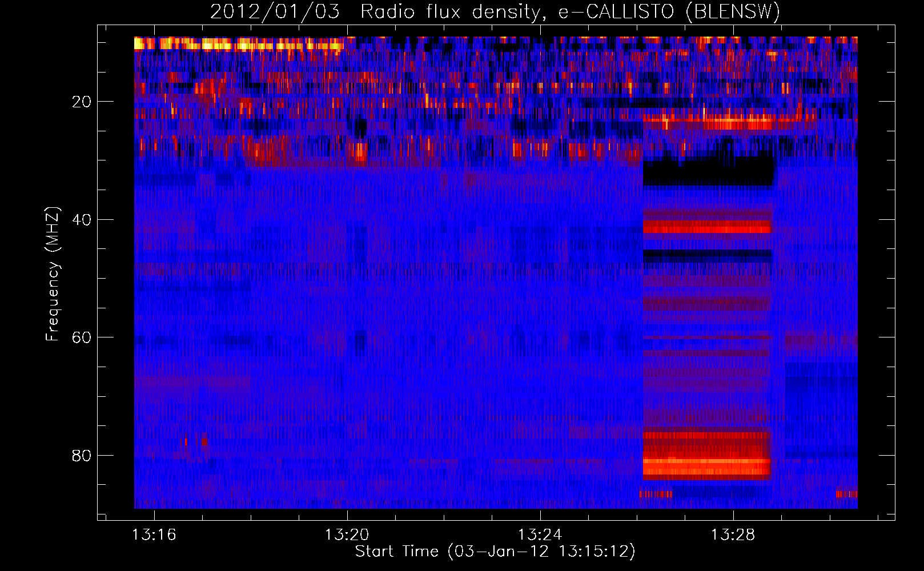
Task: Click the red emission band near 41 MHz
Action: (x=707, y=227)
